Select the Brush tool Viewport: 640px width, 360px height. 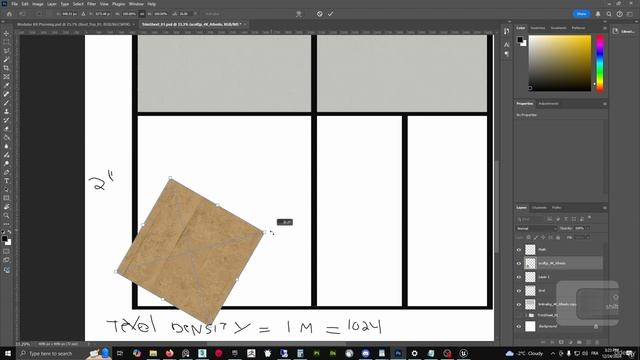[x=6, y=103]
